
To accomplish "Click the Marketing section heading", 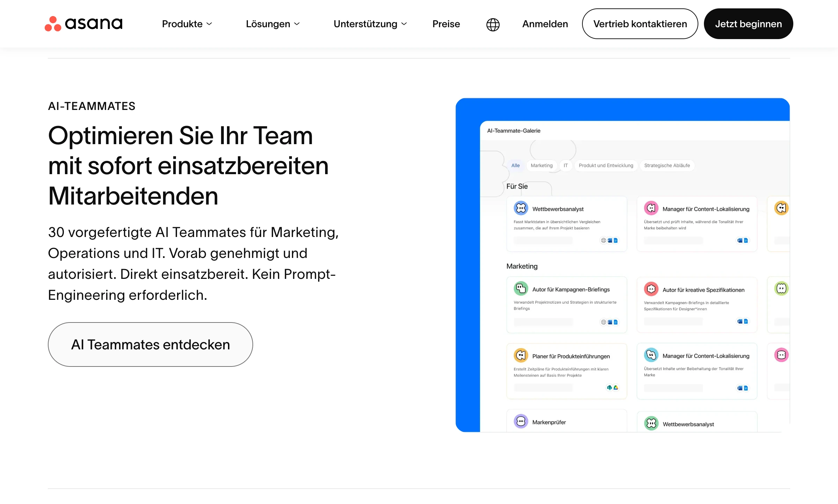I will tap(522, 266).
